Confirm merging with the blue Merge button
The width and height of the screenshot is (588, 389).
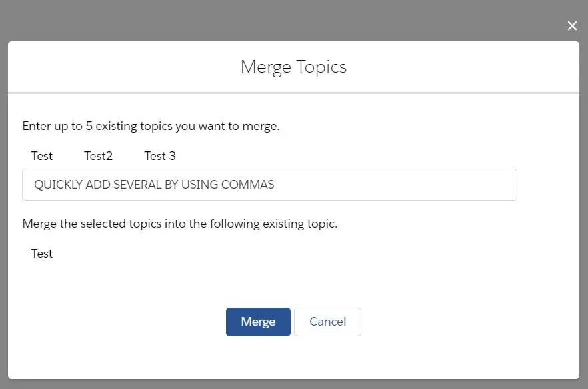click(x=258, y=322)
